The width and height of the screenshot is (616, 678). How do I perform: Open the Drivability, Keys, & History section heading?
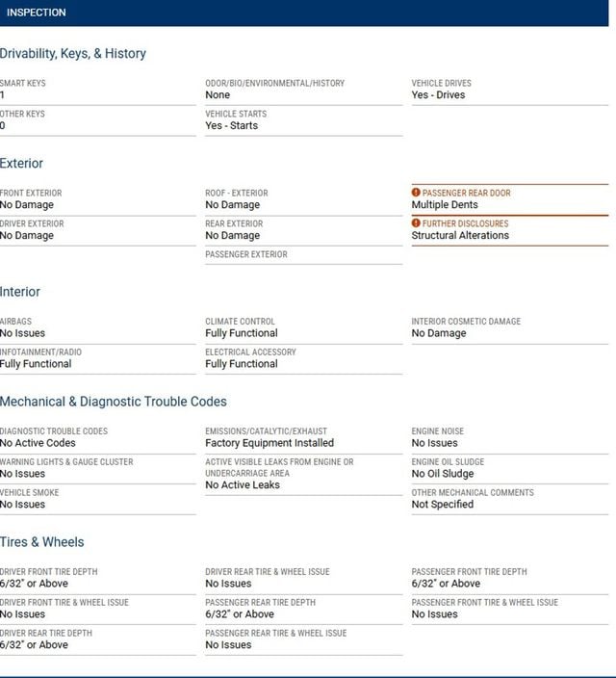click(73, 54)
